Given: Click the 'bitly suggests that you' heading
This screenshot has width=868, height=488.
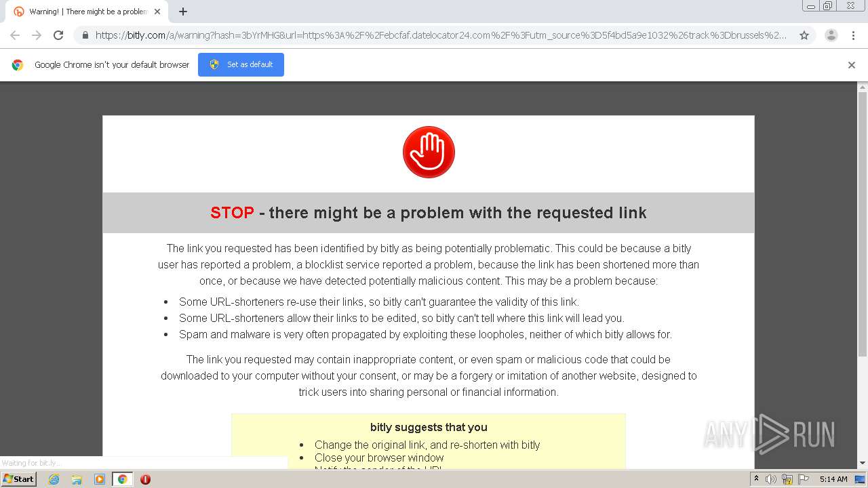Looking at the screenshot, I should point(429,427).
